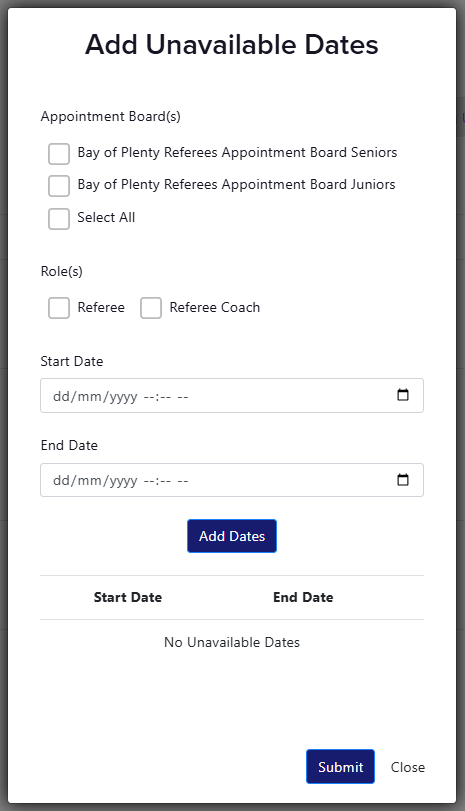Check the Referee Coach role checkbox

click(x=151, y=308)
